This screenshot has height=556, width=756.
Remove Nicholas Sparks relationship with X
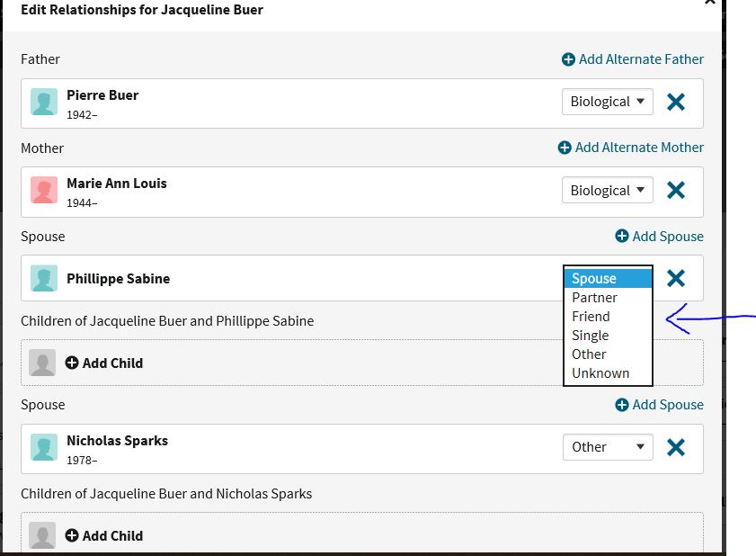675,447
